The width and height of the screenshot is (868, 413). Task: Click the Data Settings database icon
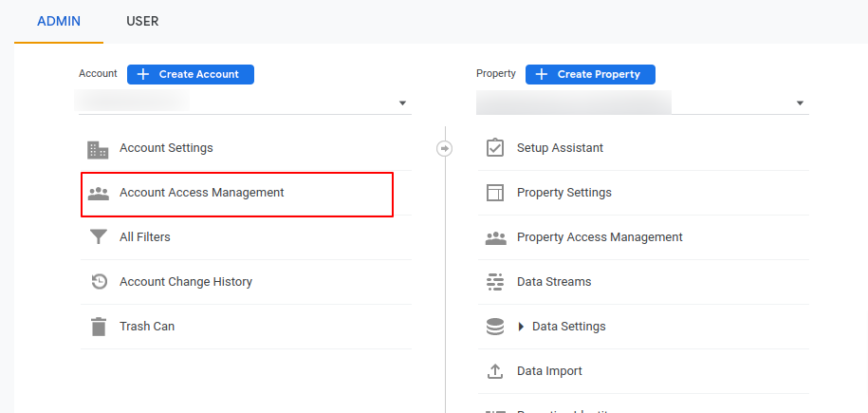click(495, 327)
